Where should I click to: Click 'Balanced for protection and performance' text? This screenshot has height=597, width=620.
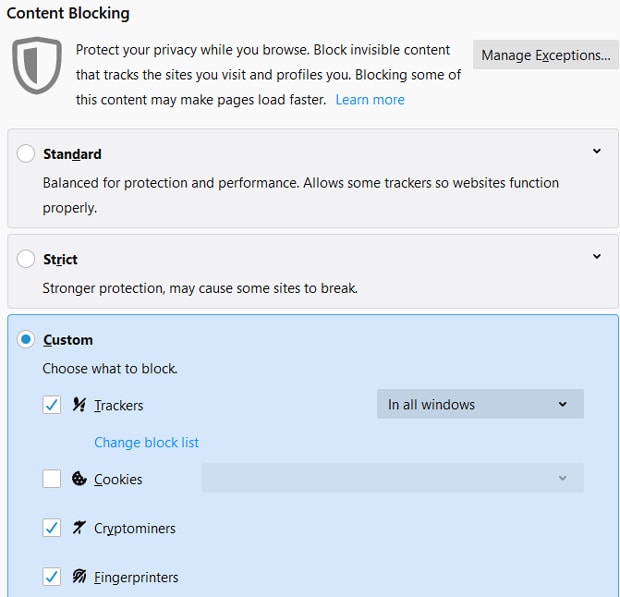(171, 183)
